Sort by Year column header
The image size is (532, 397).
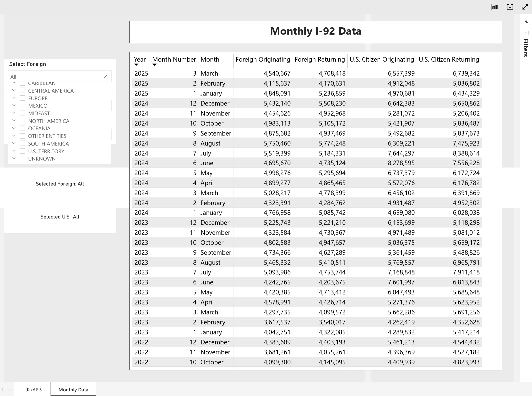pyautogui.click(x=140, y=59)
